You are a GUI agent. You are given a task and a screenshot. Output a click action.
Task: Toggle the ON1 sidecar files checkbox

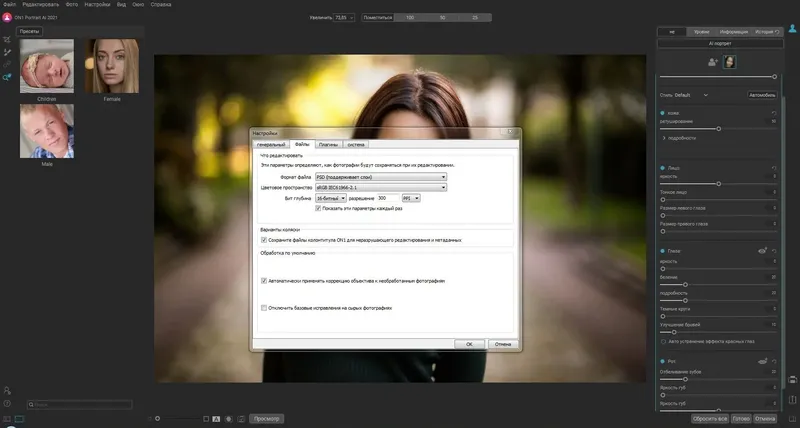264,240
